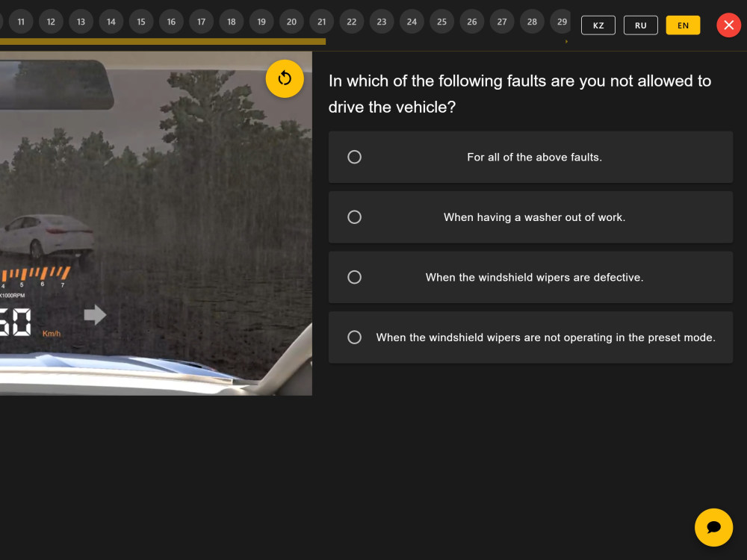Click the driving scene video image
The image size is (747, 560).
click(x=156, y=223)
